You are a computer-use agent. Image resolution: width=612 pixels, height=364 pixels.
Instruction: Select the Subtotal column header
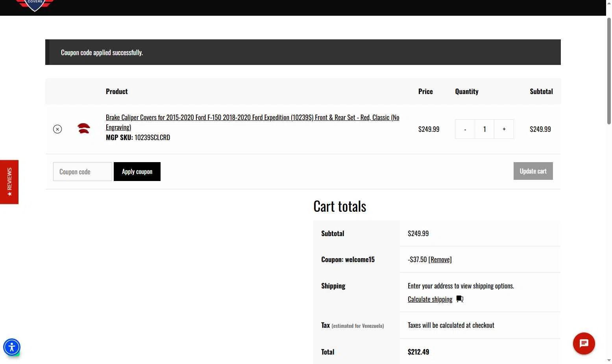coord(541,91)
